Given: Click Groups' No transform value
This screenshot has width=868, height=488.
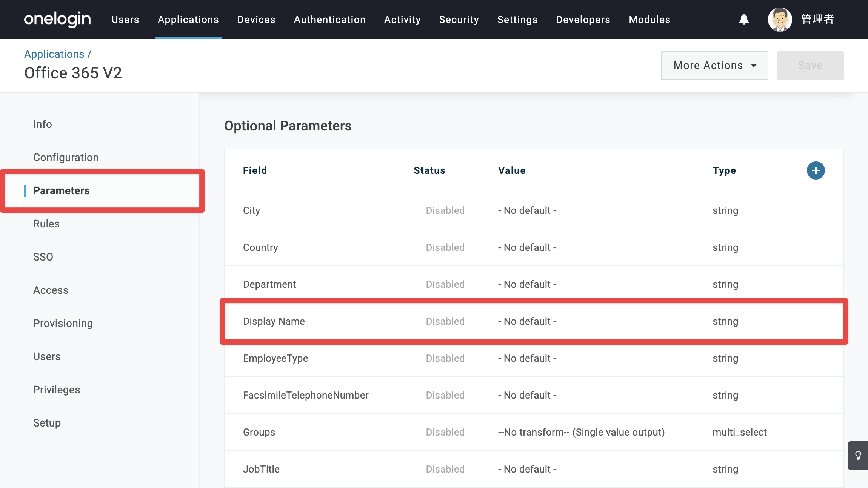Looking at the screenshot, I should tap(581, 432).
